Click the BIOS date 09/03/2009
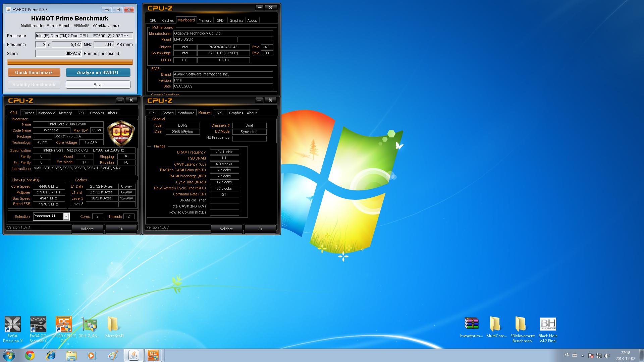Image resolution: width=644 pixels, height=362 pixels. coord(223,86)
